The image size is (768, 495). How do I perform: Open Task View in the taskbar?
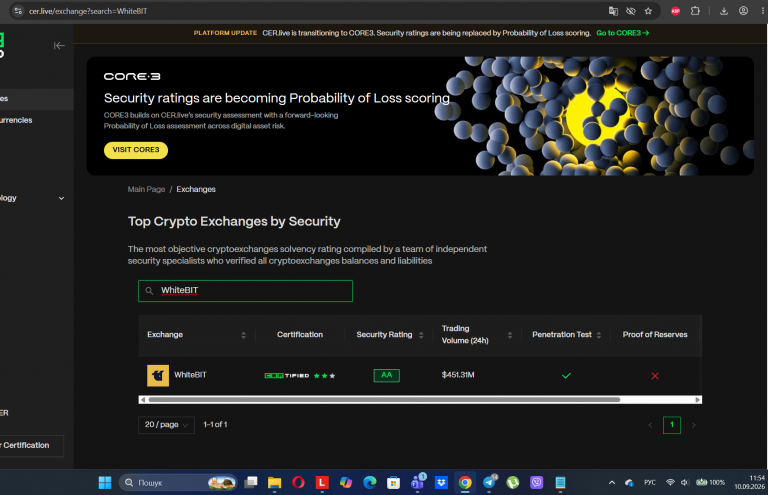click(251, 483)
